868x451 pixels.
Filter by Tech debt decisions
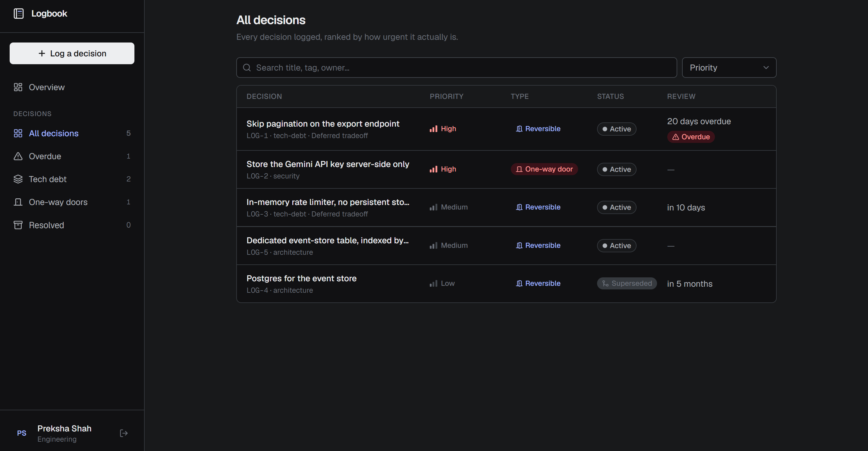72,179
